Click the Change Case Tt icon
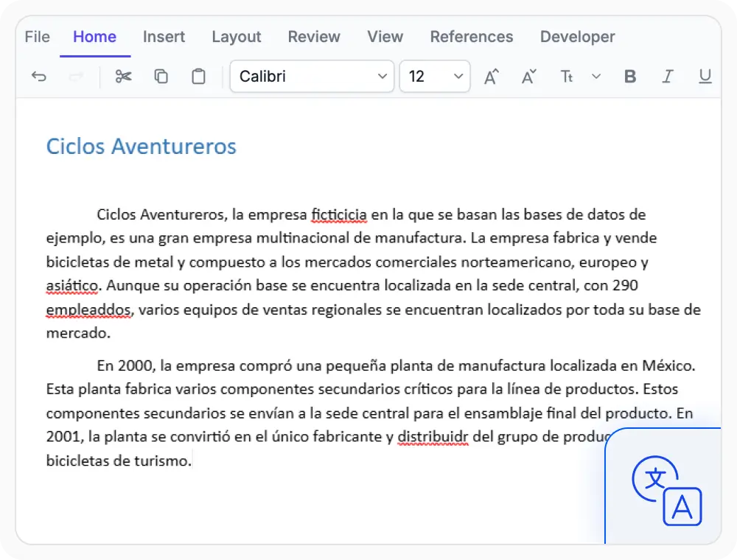This screenshot has width=737, height=560. 567,77
